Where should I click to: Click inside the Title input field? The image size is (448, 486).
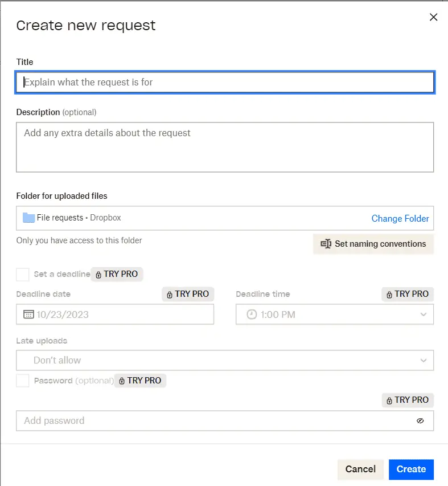224,82
